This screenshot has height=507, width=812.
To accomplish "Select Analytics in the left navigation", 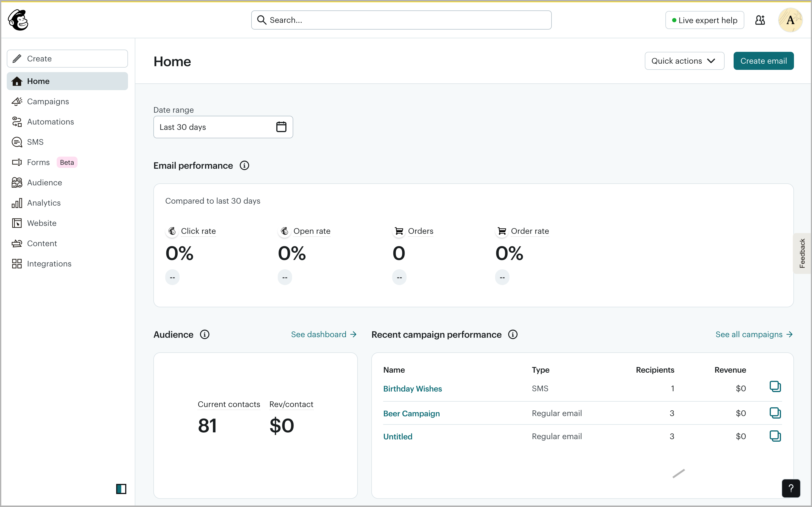I will click(44, 203).
